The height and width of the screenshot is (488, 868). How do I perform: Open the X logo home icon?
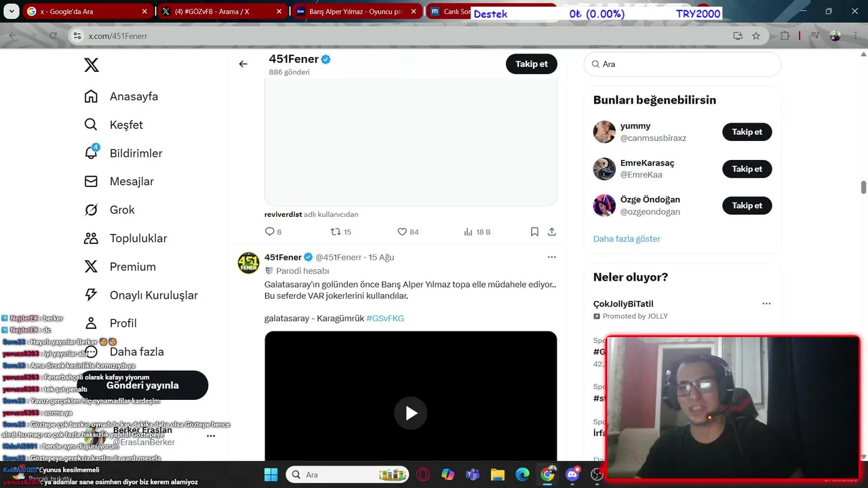pyautogui.click(x=92, y=65)
